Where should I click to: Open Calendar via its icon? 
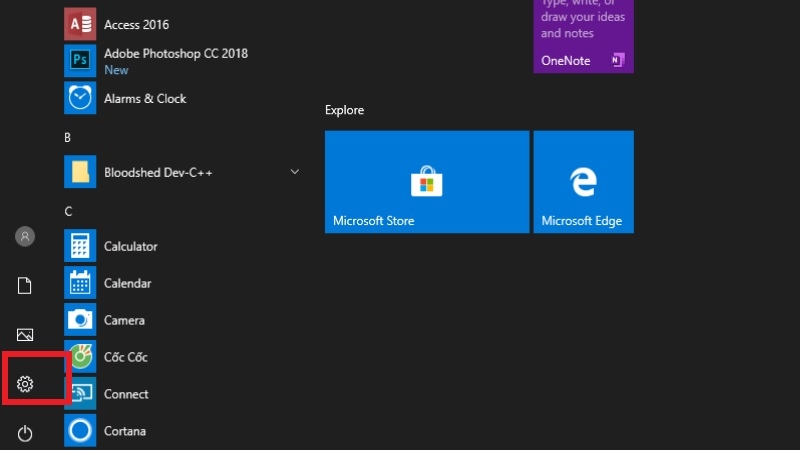(x=80, y=283)
